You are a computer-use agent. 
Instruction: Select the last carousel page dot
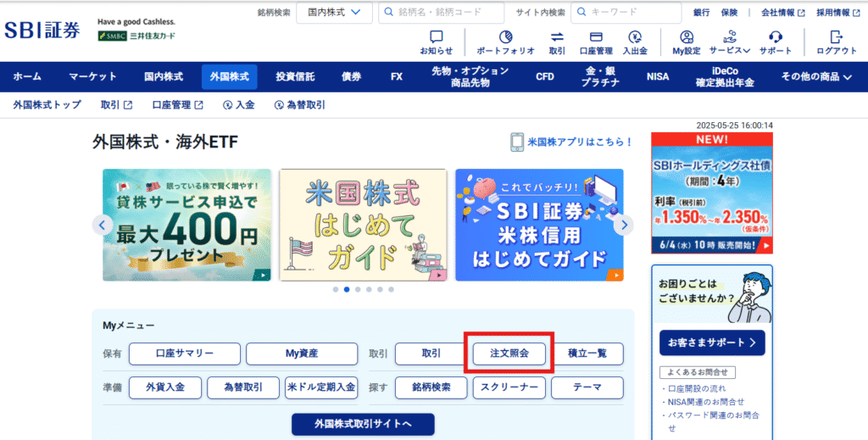392,289
